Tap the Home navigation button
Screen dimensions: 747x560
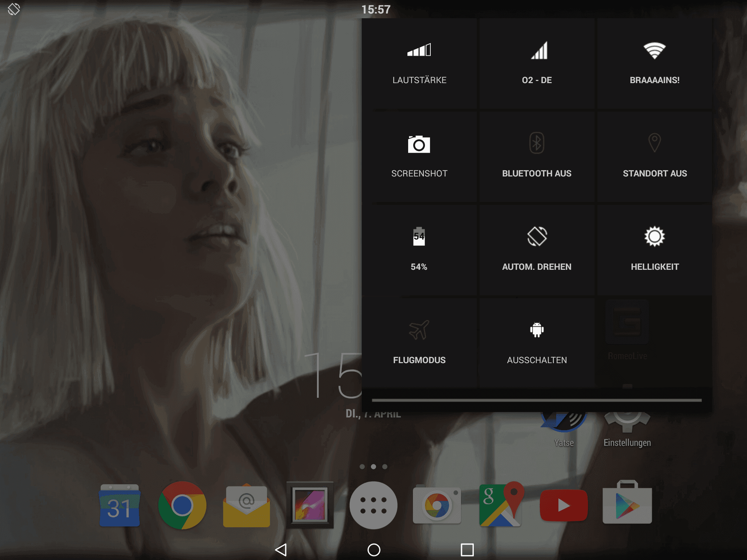pyautogui.click(x=374, y=549)
